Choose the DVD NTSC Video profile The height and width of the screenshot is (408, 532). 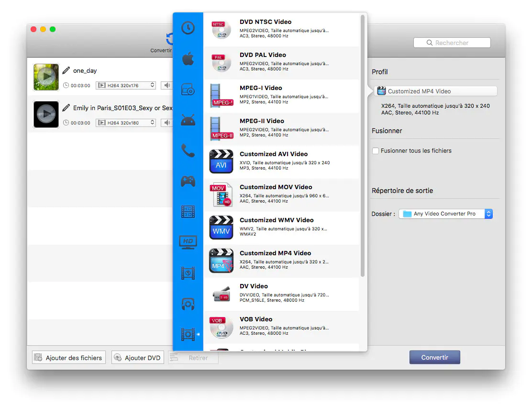click(281, 29)
